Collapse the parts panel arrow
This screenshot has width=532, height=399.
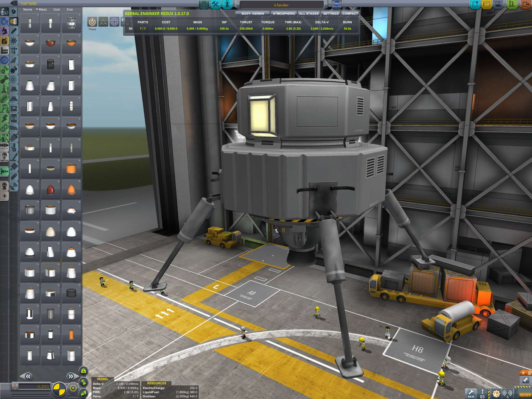(x=14, y=3)
